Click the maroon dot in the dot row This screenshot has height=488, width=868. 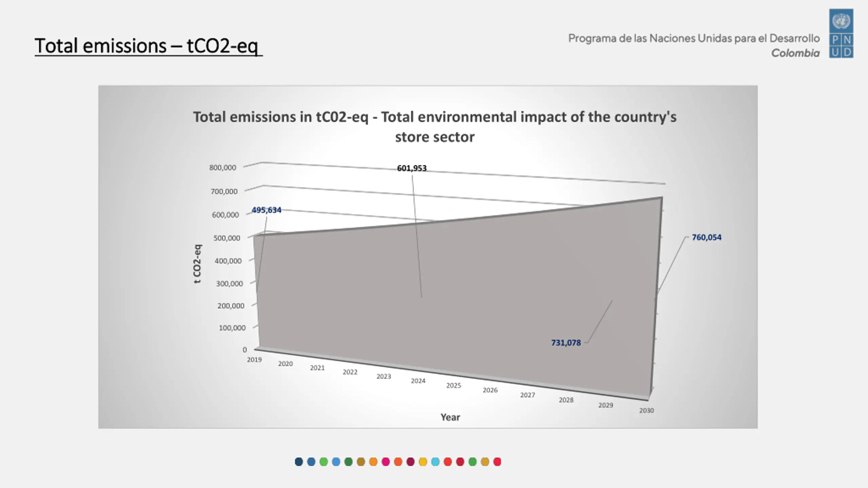tap(411, 462)
